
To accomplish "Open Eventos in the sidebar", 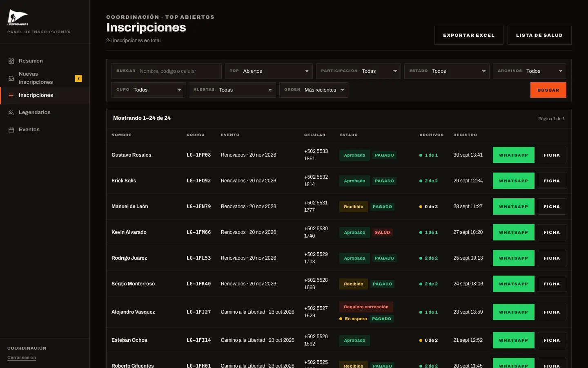I will coord(45,130).
